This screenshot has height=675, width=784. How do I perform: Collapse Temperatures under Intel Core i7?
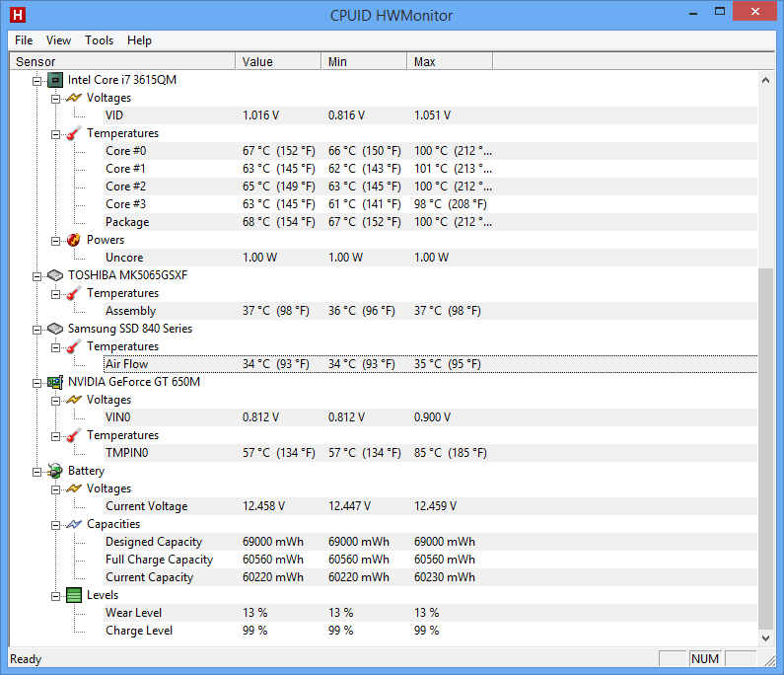click(55, 134)
